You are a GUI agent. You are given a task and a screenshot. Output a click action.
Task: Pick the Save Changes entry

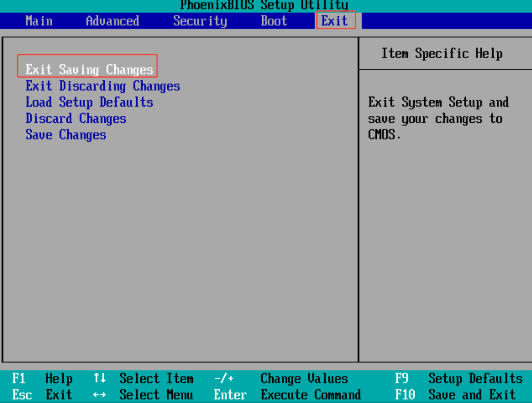point(66,134)
